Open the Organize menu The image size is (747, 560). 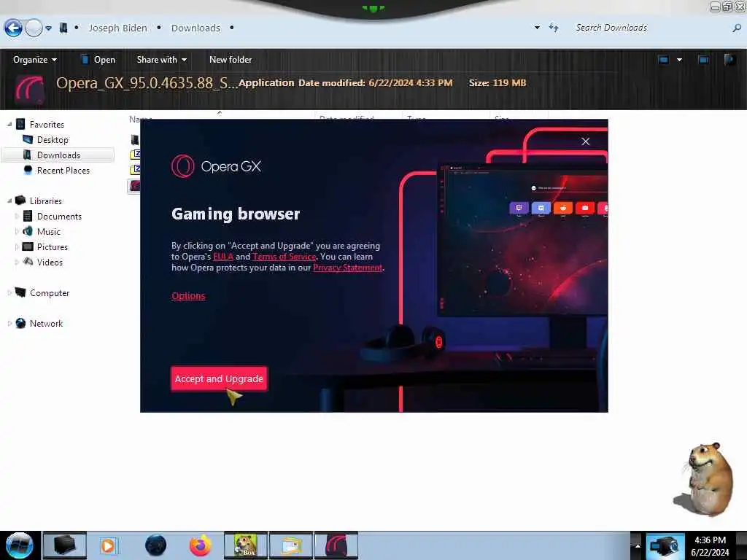click(35, 60)
